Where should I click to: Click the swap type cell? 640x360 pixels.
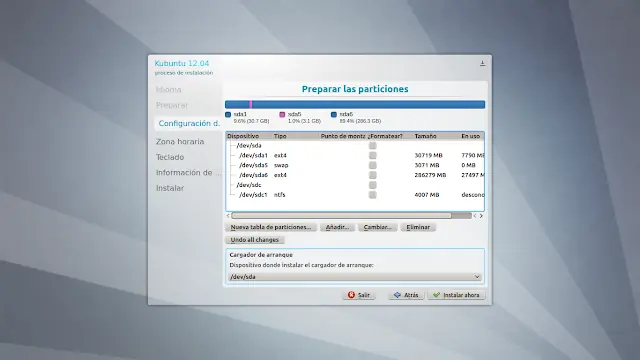pyautogui.click(x=281, y=165)
